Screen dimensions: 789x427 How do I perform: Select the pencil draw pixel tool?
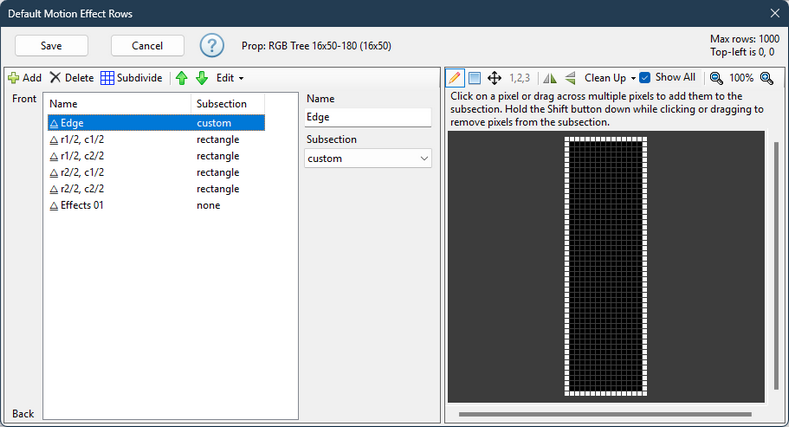click(x=454, y=78)
